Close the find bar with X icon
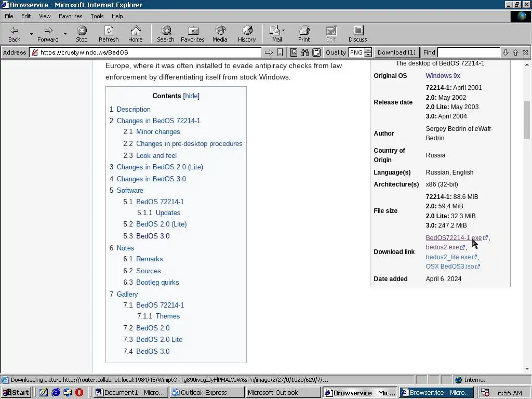This screenshot has height=399, width=532. click(x=526, y=52)
